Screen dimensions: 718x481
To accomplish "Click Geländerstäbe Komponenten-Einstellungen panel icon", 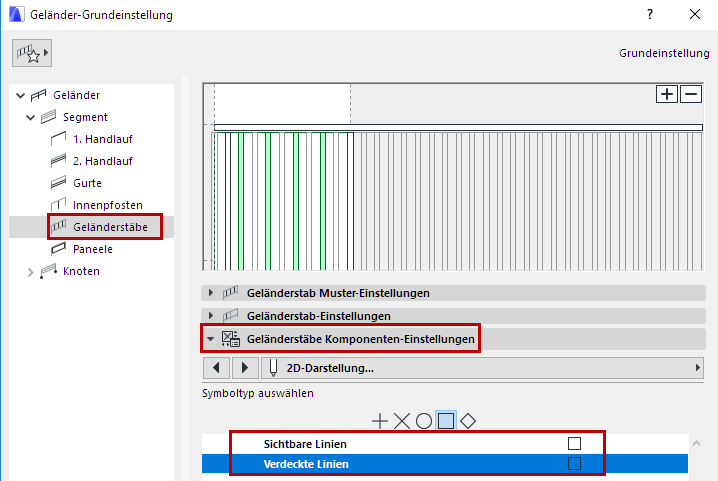I will [231, 339].
